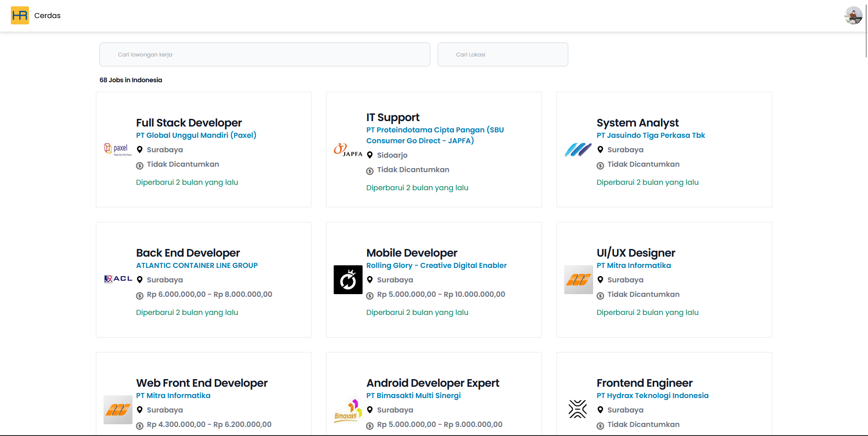
Task: Click the Hydrax Teknologi logo
Action: (578, 409)
